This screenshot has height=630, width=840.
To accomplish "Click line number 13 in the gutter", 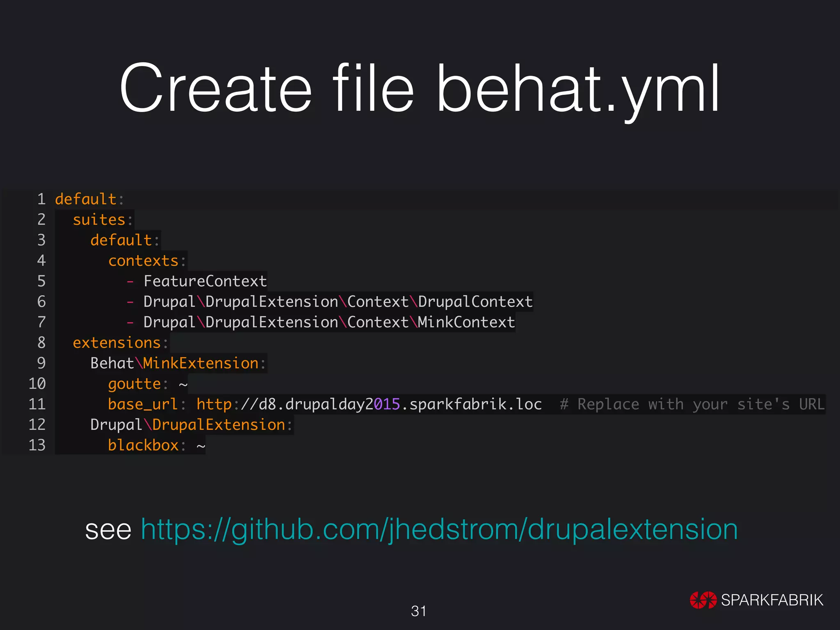I will [37, 445].
